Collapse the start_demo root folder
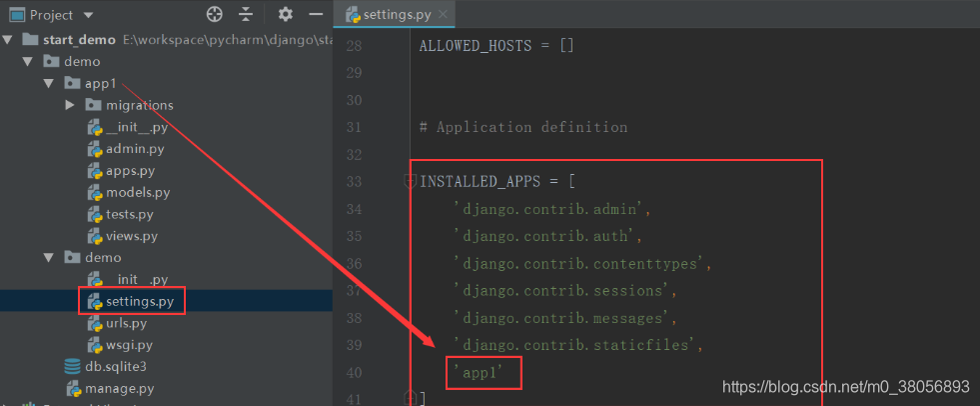The height and width of the screenshot is (406, 980). click(x=8, y=40)
